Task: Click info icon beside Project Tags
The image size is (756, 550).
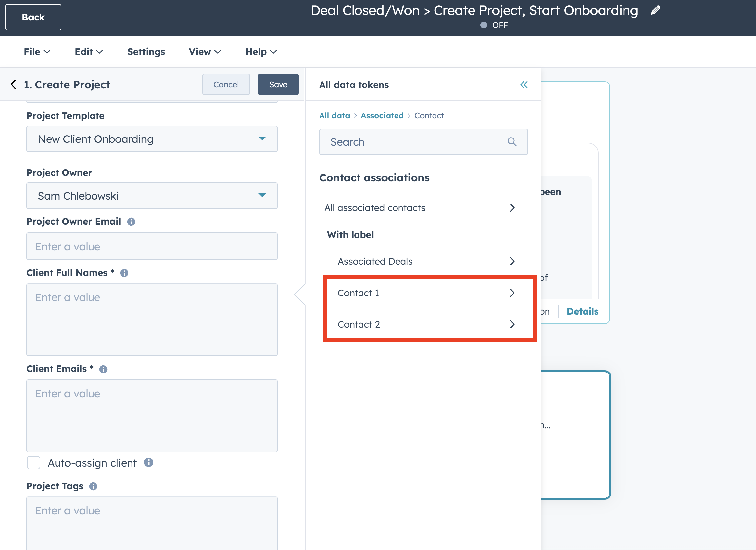Action: pyautogui.click(x=93, y=486)
